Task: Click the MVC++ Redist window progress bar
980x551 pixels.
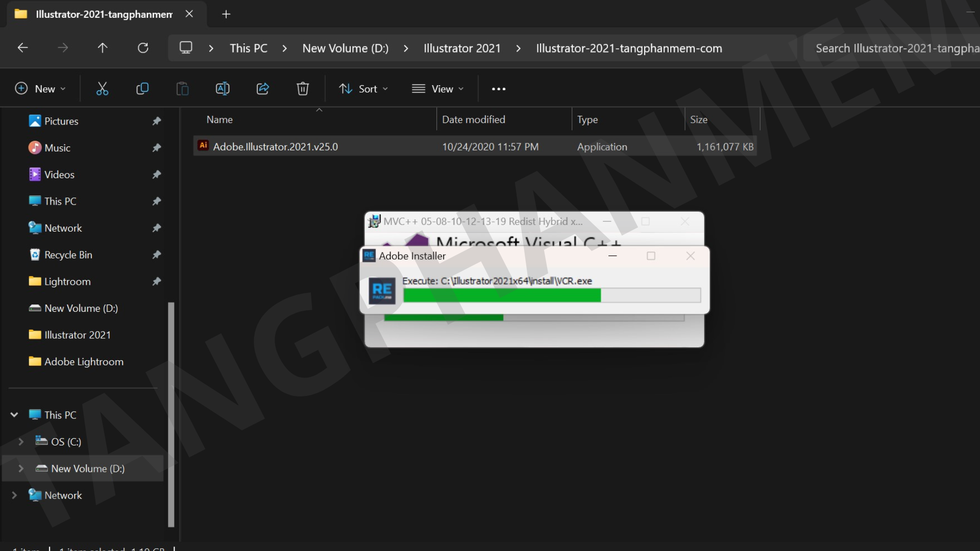Action: [534, 318]
